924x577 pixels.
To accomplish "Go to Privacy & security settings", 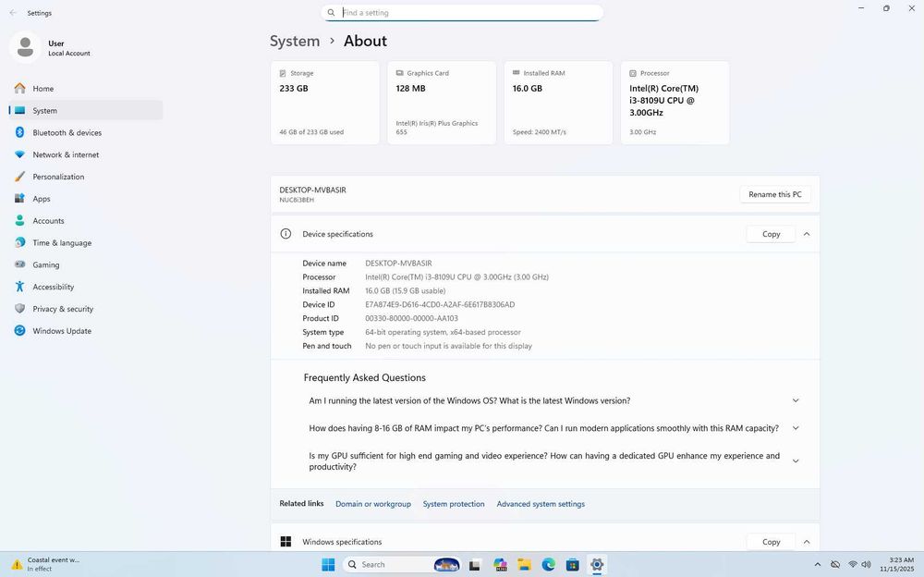I will click(x=85, y=309).
